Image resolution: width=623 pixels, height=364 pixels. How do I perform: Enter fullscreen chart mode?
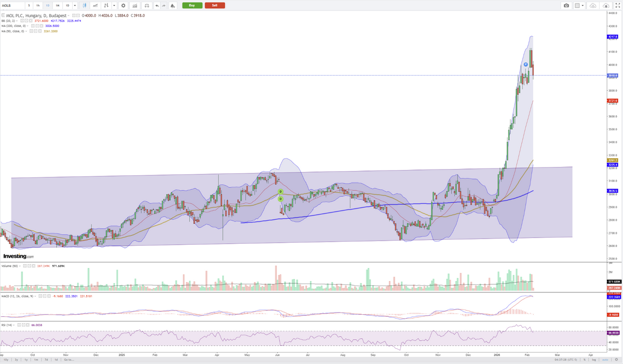tap(617, 5)
